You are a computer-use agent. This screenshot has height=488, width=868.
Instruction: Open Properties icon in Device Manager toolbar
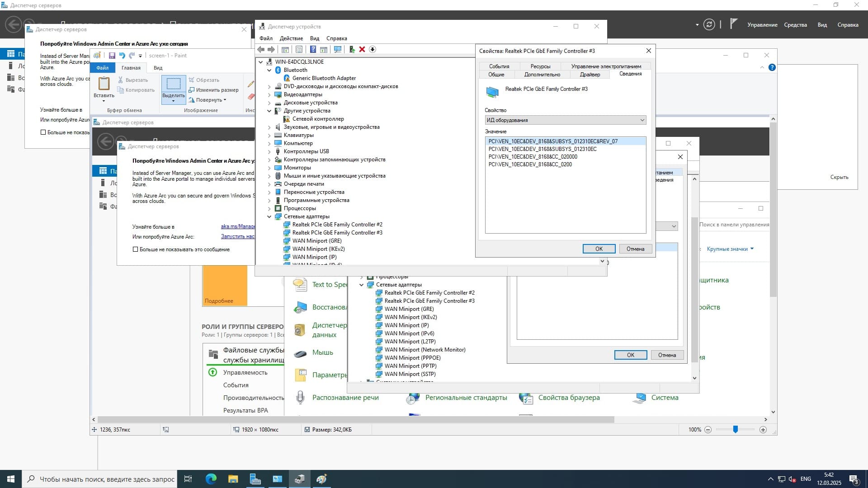click(299, 49)
